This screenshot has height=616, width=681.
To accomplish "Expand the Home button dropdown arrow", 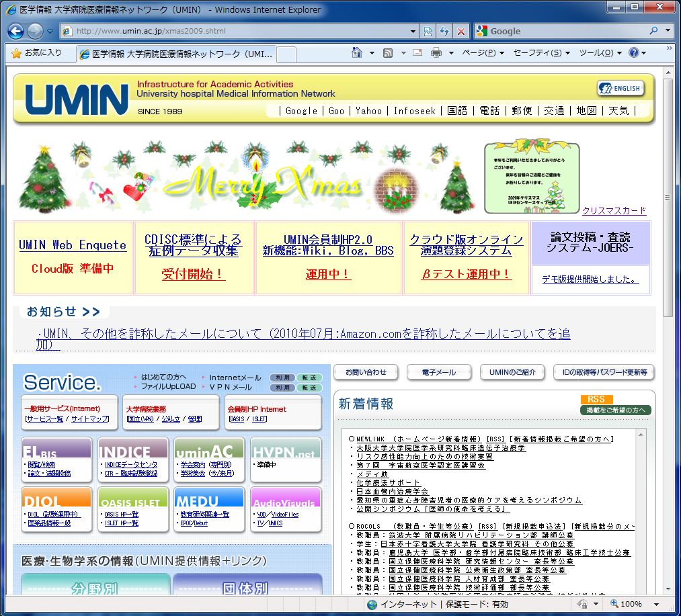I will tap(372, 53).
